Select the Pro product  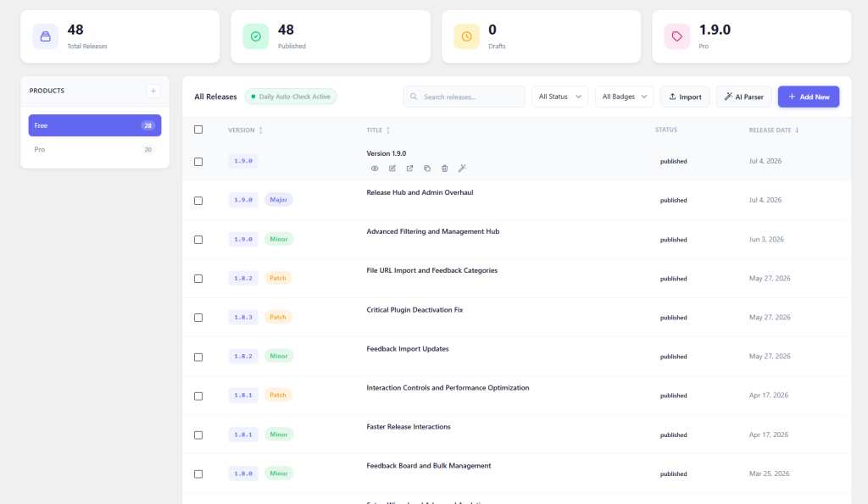[95, 149]
